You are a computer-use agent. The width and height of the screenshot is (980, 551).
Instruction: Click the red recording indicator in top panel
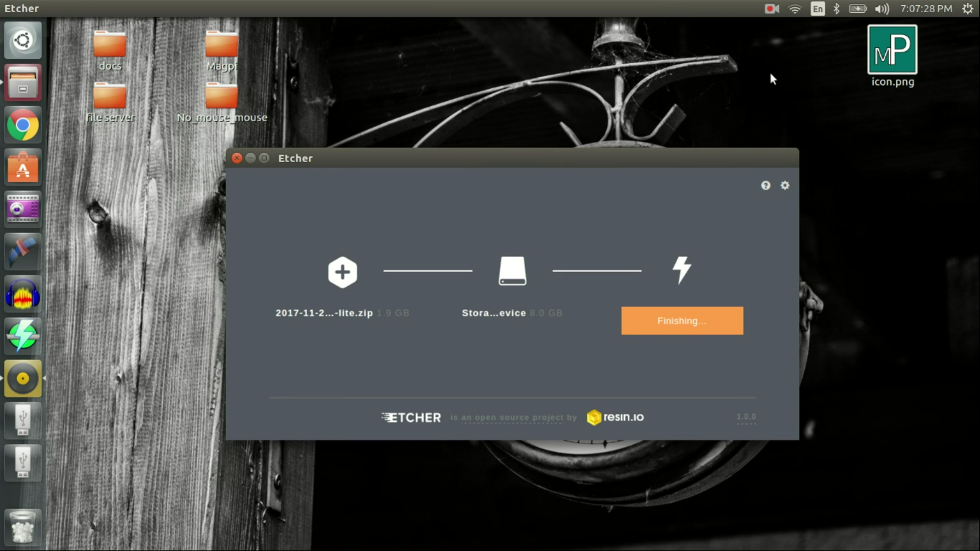point(772,9)
